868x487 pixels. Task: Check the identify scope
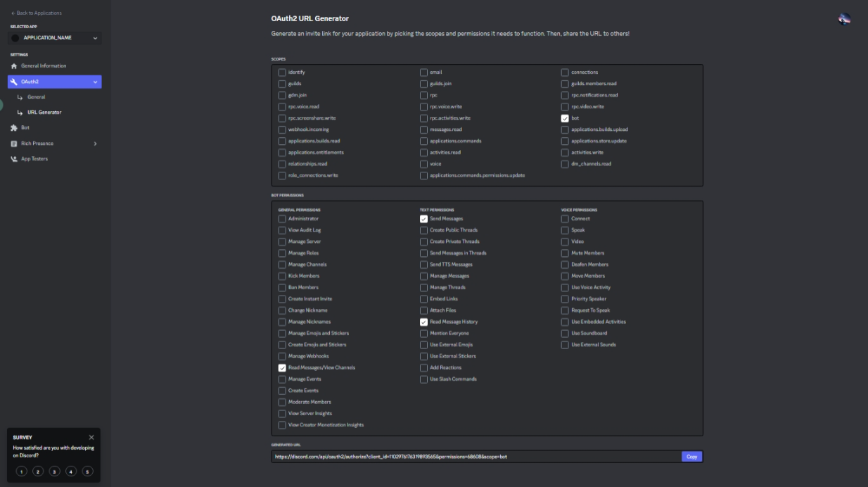pyautogui.click(x=282, y=72)
